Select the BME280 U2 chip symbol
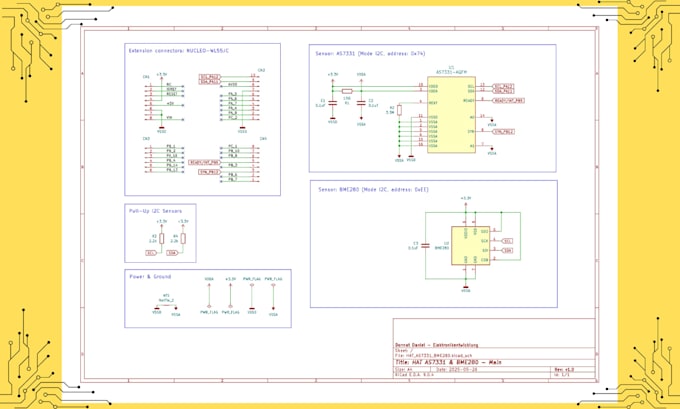 (x=471, y=245)
